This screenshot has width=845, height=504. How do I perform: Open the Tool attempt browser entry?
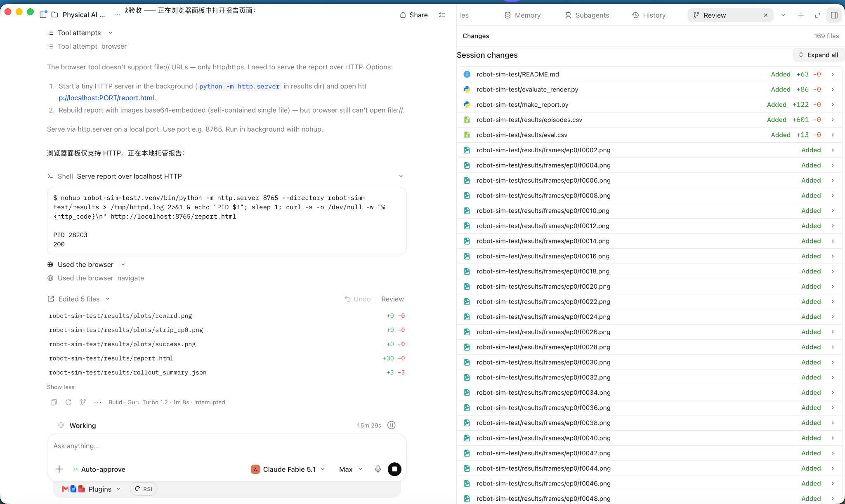pyautogui.click(x=87, y=46)
